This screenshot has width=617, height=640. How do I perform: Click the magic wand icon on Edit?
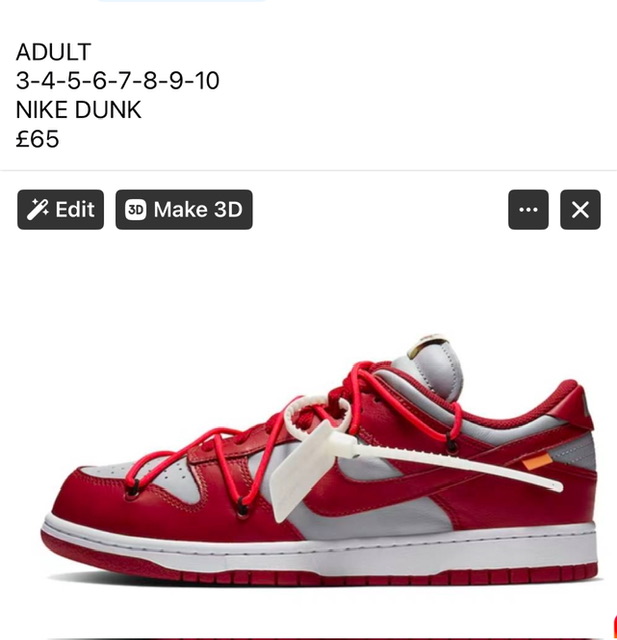tap(37, 209)
